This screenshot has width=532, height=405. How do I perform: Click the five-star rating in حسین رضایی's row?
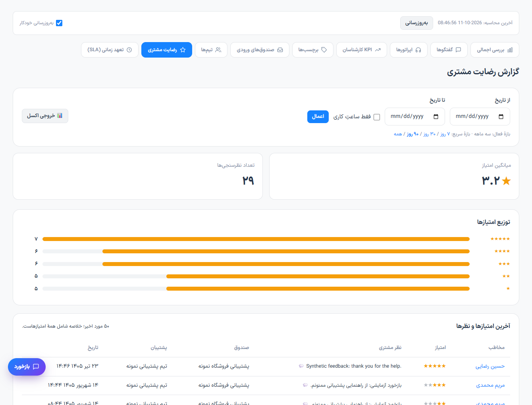[x=435, y=366]
